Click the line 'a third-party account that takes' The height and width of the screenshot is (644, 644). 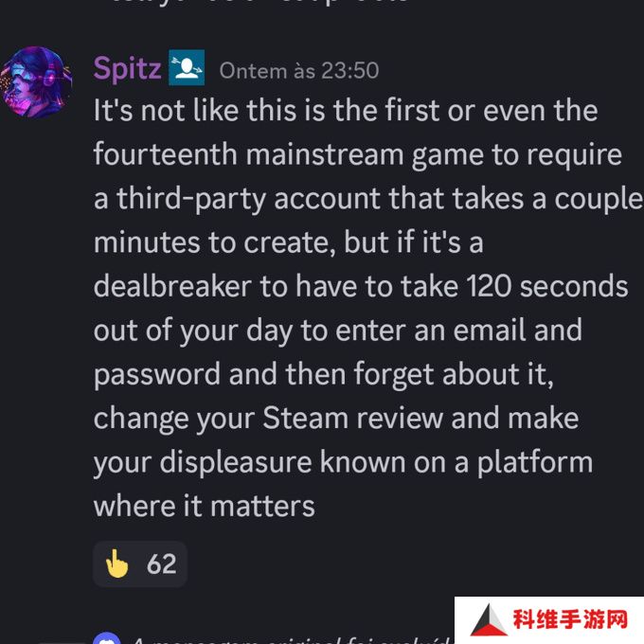pyautogui.click(x=368, y=199)
